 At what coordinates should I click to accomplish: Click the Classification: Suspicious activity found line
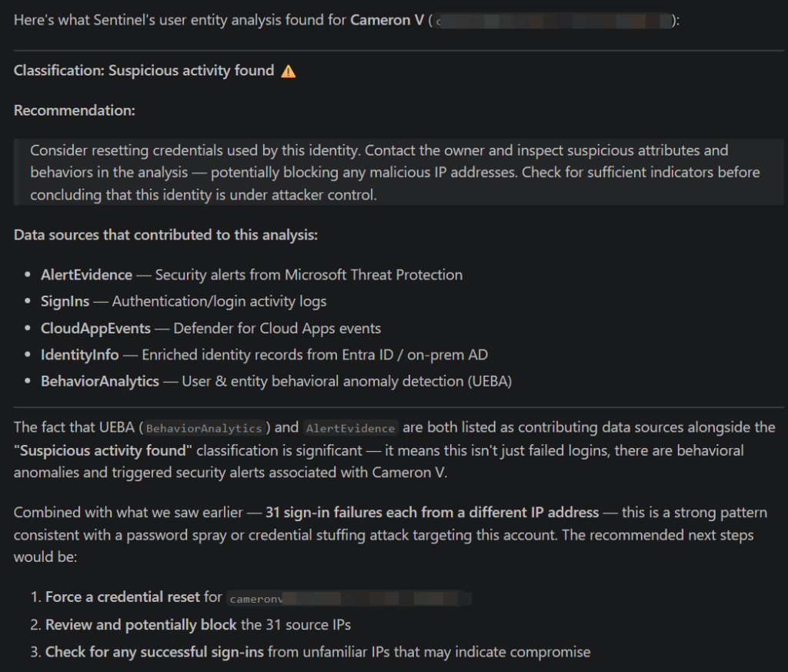(x=144, y=71)
